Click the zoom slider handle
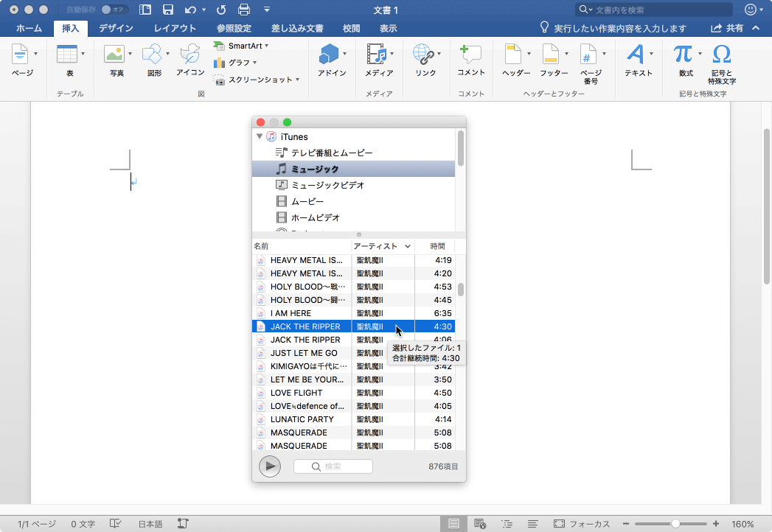 tap(675, 524)
